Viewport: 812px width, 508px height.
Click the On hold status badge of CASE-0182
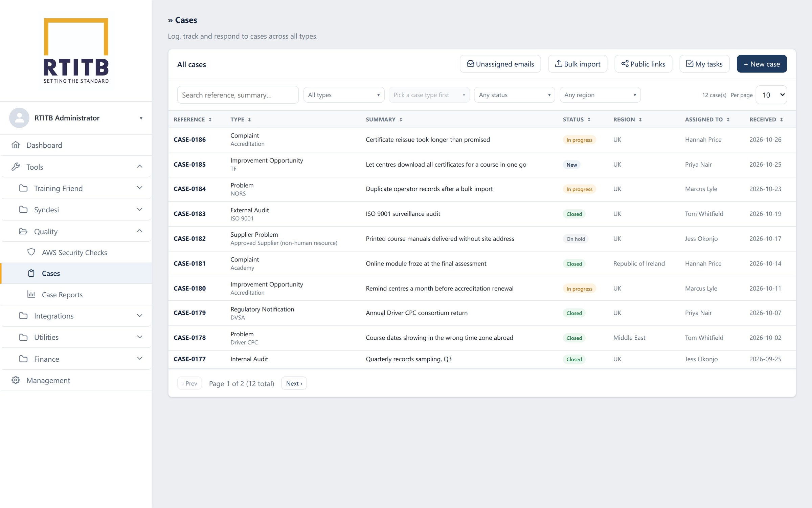click(x=576, y=239)
